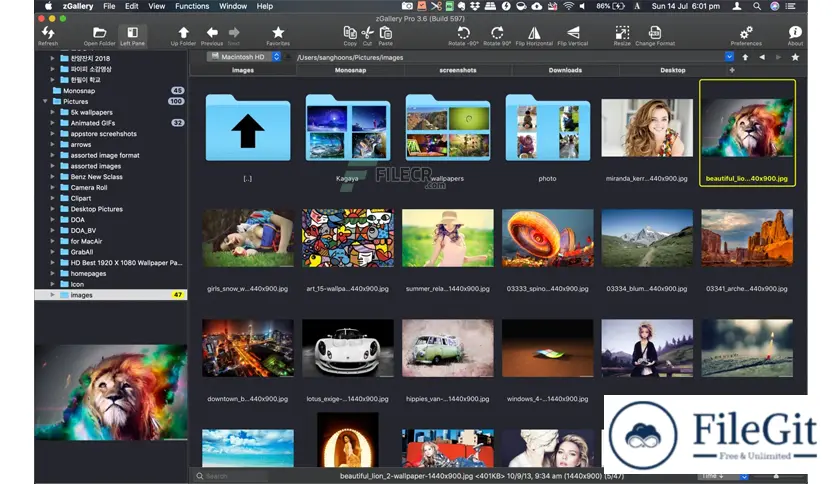Apply Flip Horizontal
836x484 pixels.
(x=534, y=36)
